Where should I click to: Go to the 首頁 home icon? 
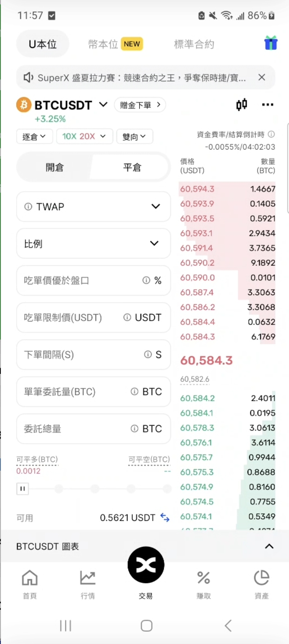pyautogui.click(x=30, y=584)
